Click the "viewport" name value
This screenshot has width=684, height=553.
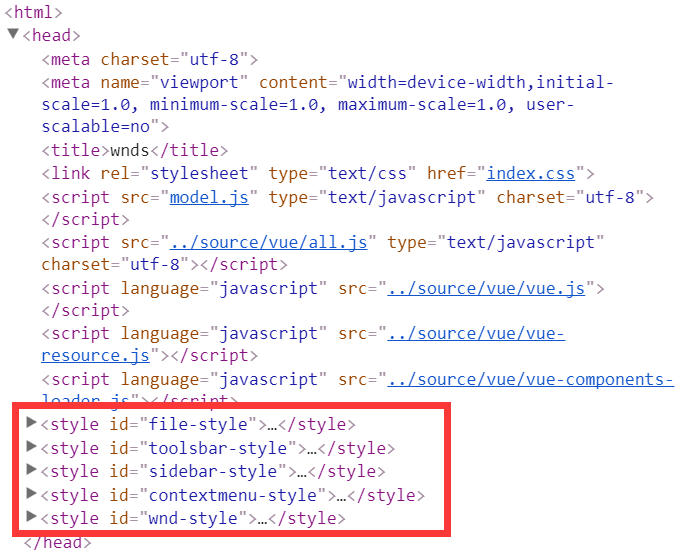199,82
